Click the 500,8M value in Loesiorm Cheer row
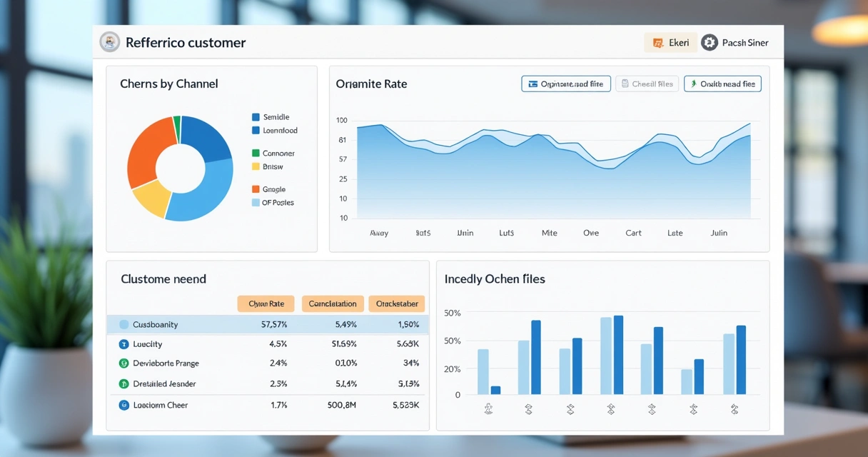868x457 pixels. pos(341,405)
